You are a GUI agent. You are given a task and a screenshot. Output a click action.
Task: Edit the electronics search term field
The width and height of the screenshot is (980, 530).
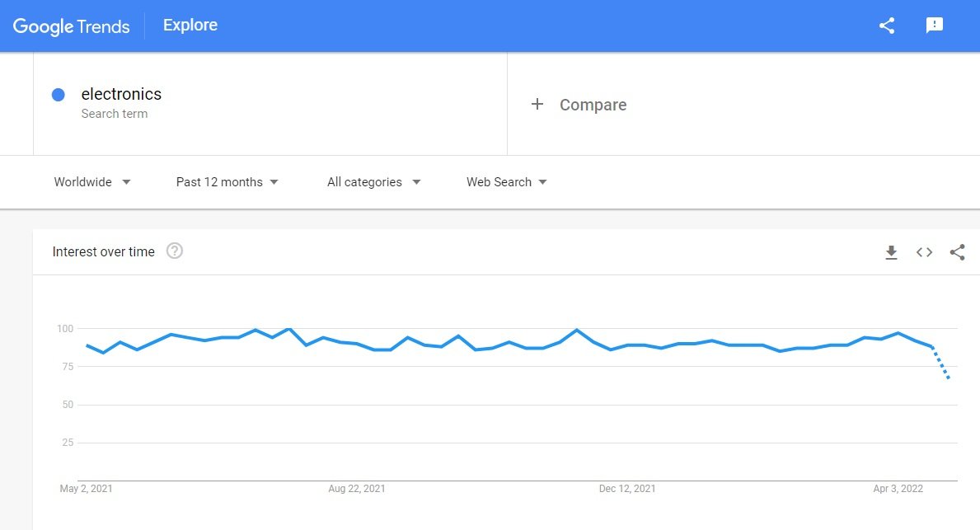[270, 104]
